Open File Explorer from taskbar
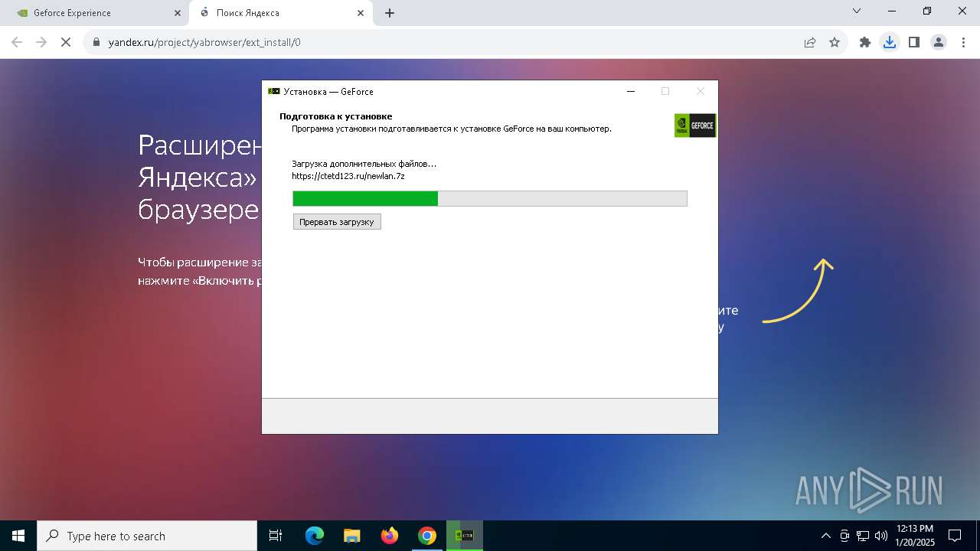Image resolution: width=980 pixels, height=551 pixels. coord(352,536)
